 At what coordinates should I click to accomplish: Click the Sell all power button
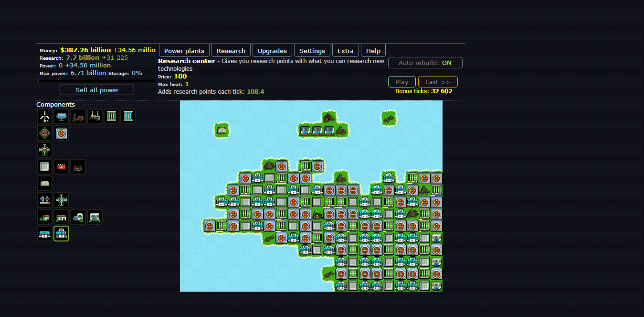97,90
